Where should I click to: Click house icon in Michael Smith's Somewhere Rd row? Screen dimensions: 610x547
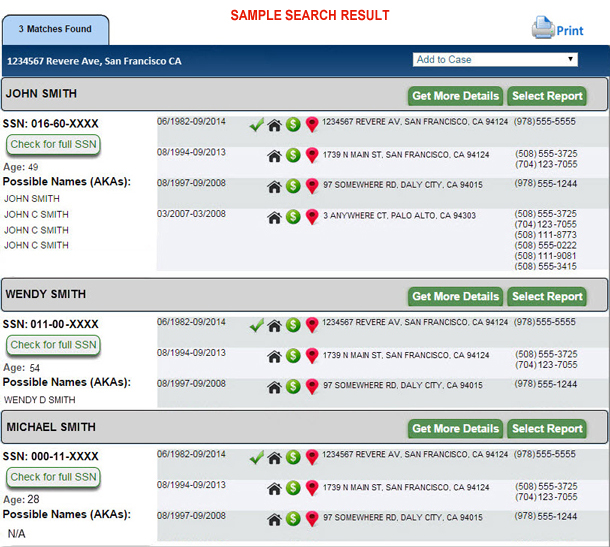pyautogui.click(x=275, y=519)
